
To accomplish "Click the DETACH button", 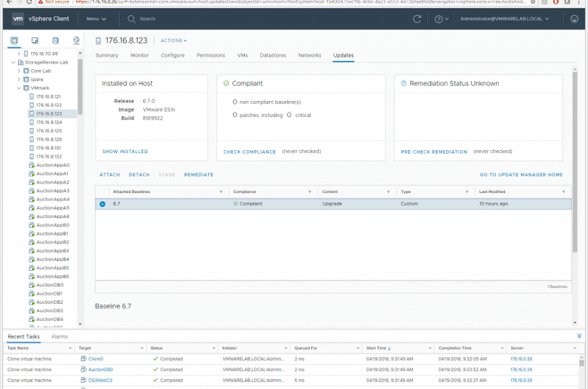I will click(139, 175).
